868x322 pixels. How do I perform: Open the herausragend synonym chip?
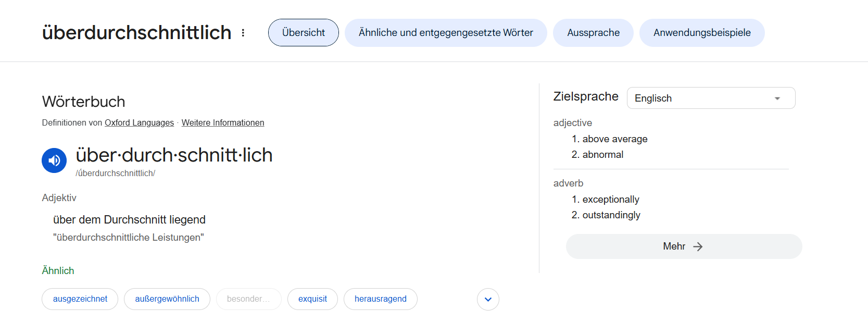coord(380,299)
